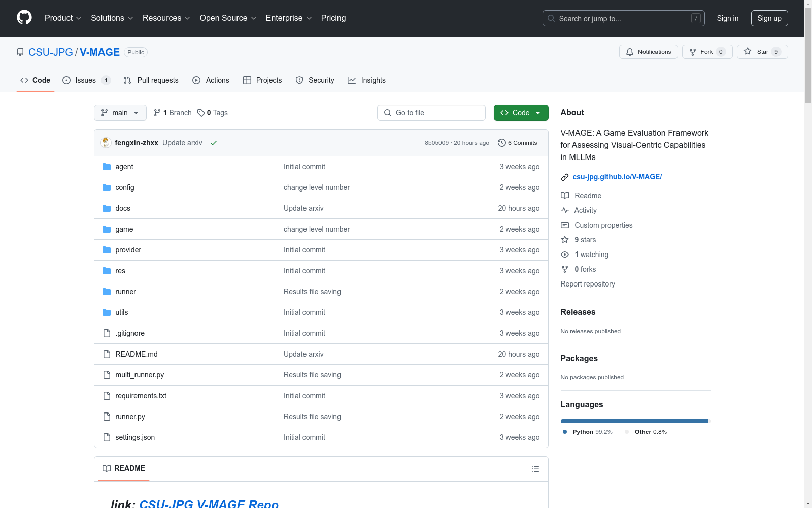Click the .gitignore file icon
This screenshot has width=812, height=508.
coord(107,333)
